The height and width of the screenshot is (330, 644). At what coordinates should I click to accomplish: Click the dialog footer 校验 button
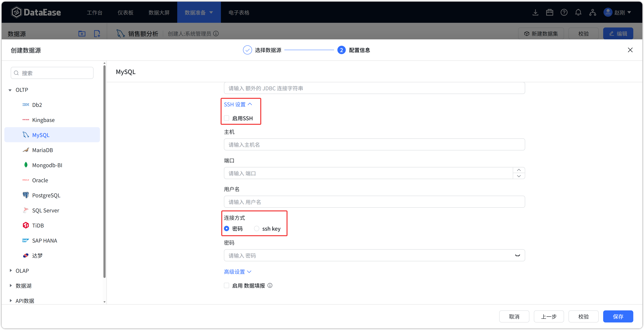(583, 316)
